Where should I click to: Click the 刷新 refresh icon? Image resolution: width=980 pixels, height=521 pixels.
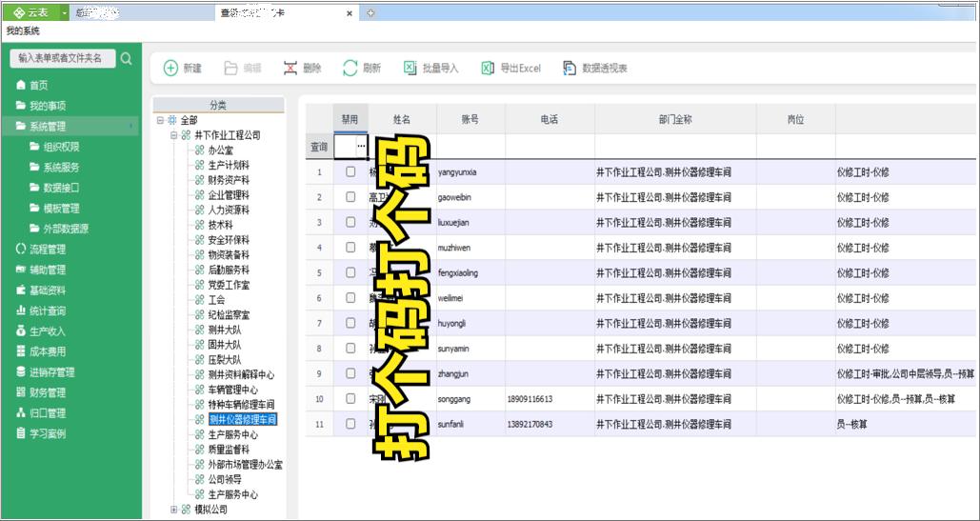click(x=350, y=68)
